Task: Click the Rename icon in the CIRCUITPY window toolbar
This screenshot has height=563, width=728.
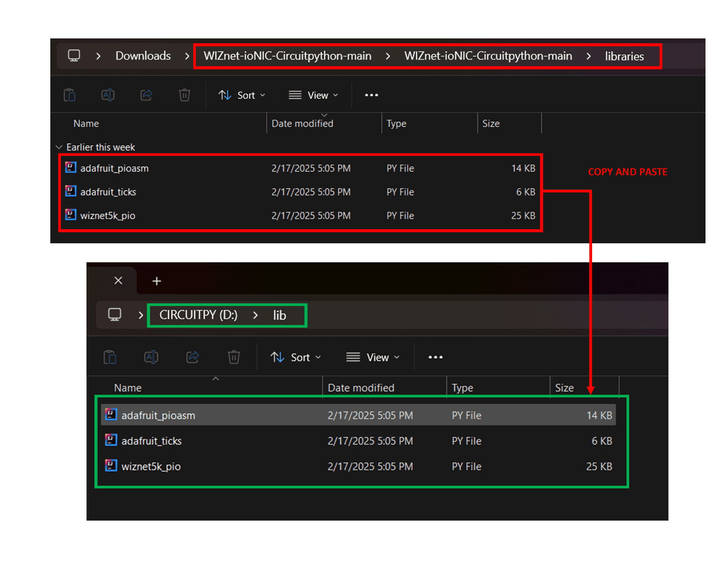Action: coord(151,357)
